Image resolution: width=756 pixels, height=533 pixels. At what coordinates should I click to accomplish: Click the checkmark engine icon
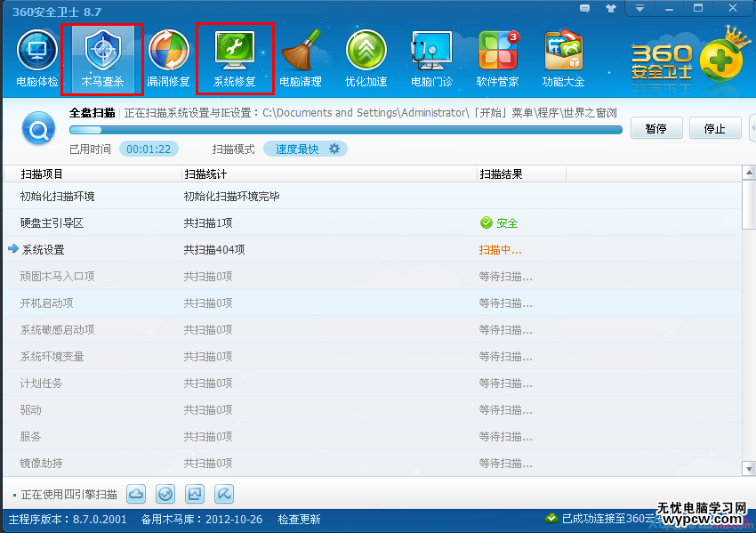[165, 494]
